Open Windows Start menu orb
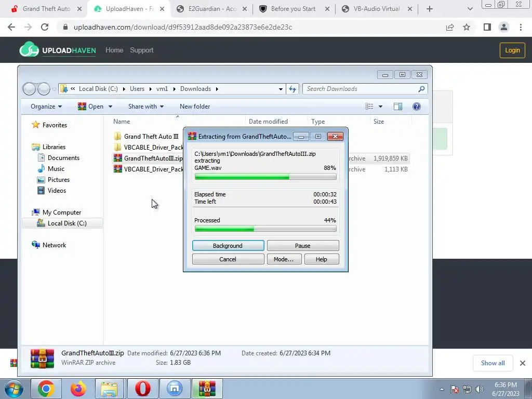Screen dimensions: 532x399 pos(14,389)
